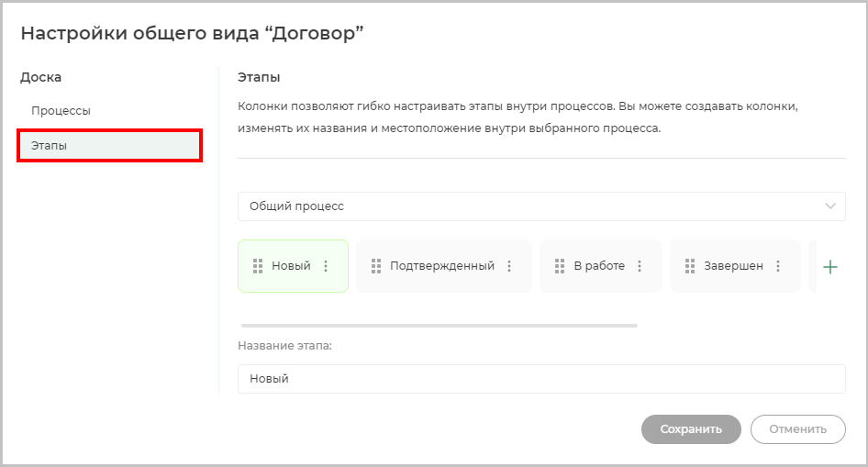Screen dimensions: 868x467
Task: Grab the drag handle of stage Завершен
Action: coord(690,266)
